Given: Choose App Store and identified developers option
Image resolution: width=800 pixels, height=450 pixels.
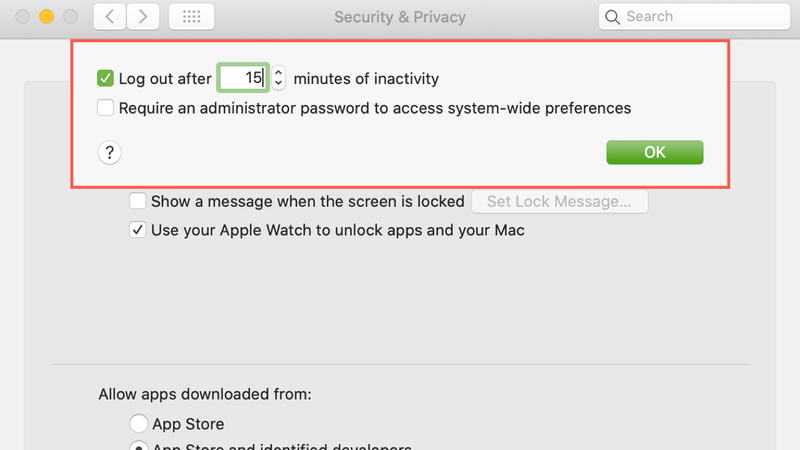Looking at the screenshot, I should 138,446.
